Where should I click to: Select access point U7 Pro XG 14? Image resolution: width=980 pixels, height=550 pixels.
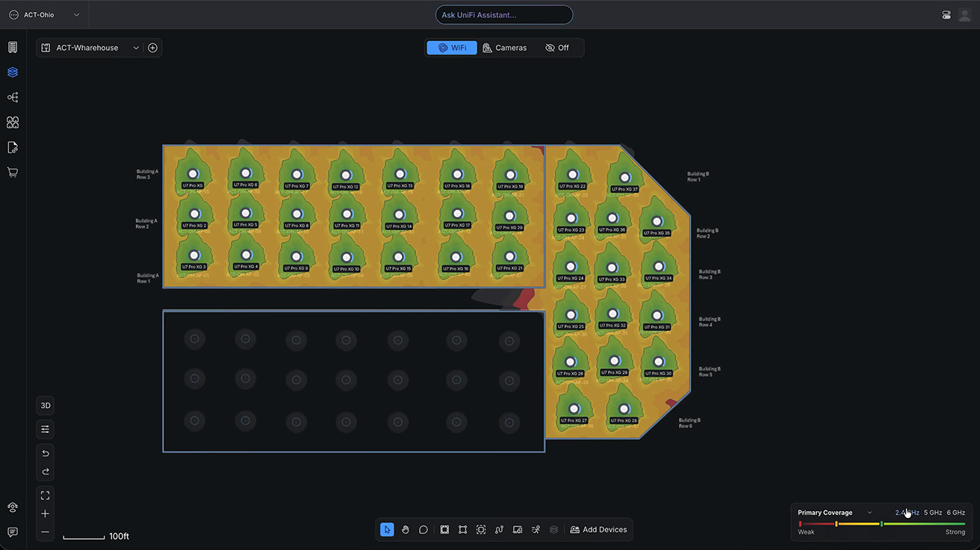coord(399,215)
